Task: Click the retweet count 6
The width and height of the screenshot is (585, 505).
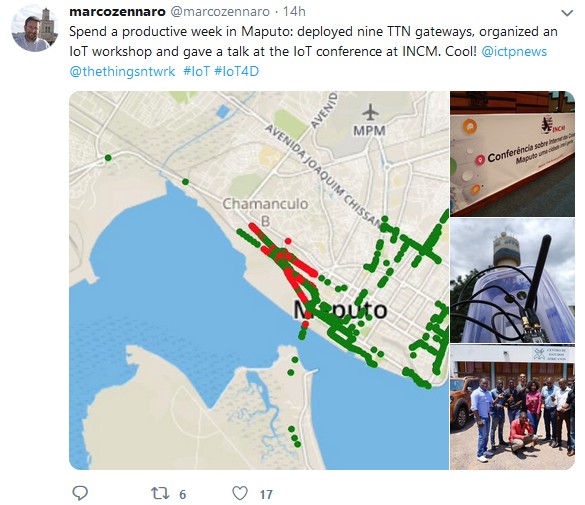Action: [x=182, y=495]
